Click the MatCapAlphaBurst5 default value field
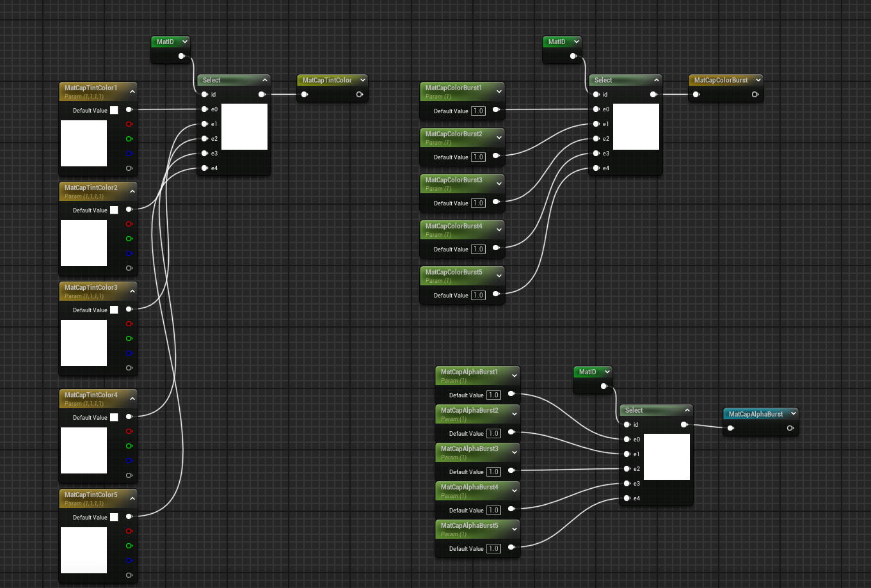 pyautogui.click(x=493, y=548)
